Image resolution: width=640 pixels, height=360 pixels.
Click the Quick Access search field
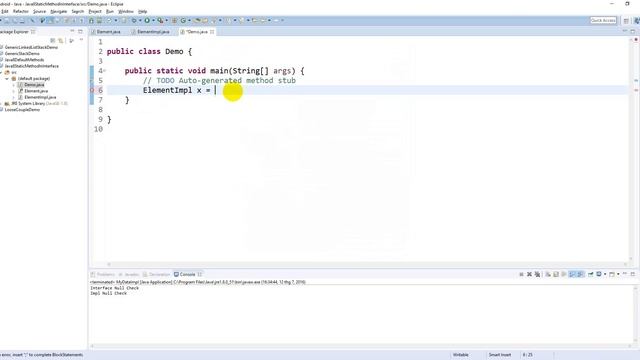point(603,20)
